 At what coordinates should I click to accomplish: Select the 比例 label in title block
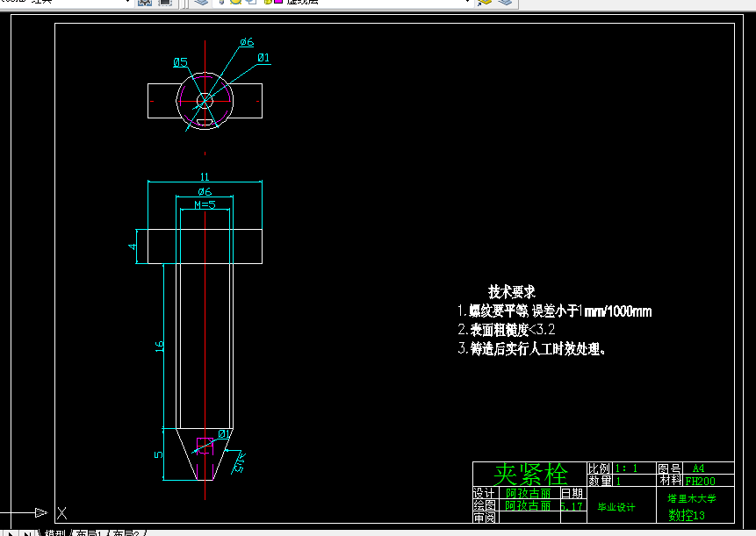(600, 468)
